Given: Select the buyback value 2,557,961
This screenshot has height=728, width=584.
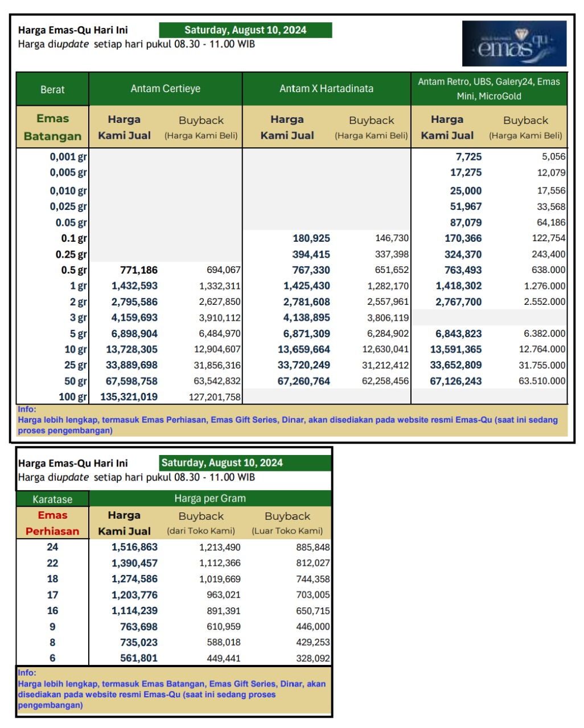Looking at the screenshot, I should 388,302.
